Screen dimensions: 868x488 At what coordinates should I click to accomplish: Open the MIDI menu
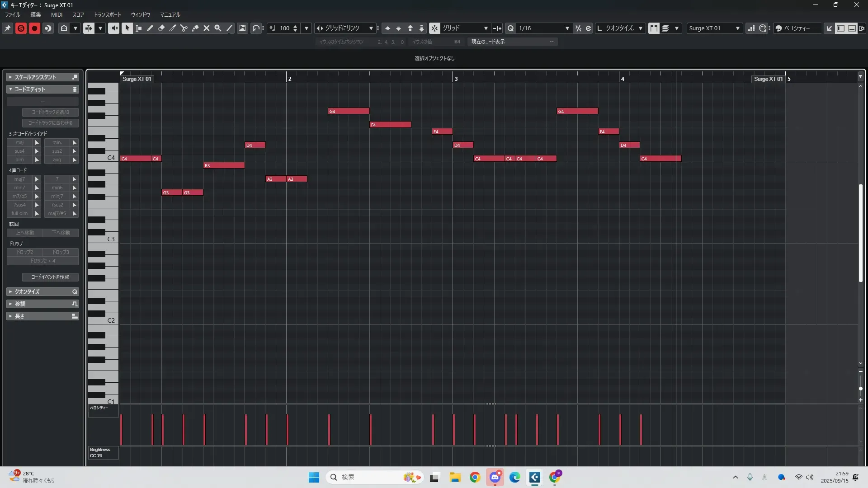tap(57, 14)
